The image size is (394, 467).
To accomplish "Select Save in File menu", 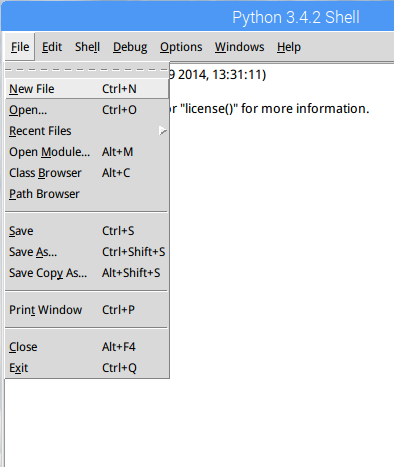I will [87, 231].
